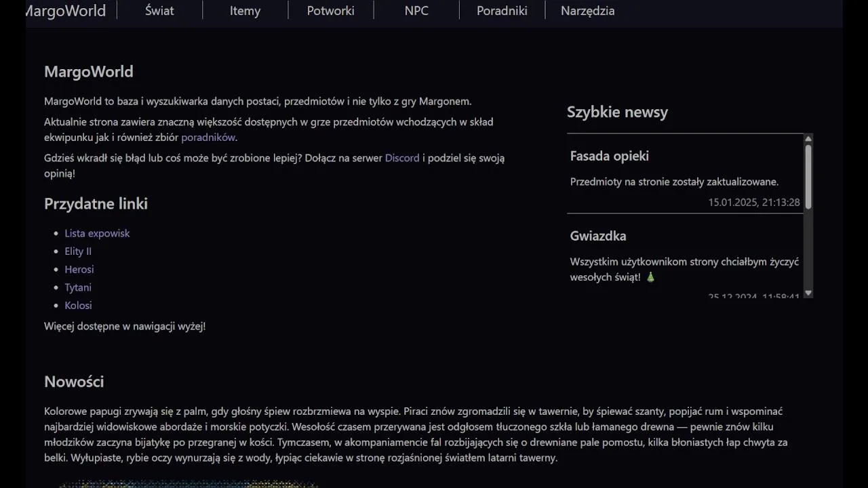Follow the poradników link in the intro
The image size is (868, 488).
pos(208,138)
